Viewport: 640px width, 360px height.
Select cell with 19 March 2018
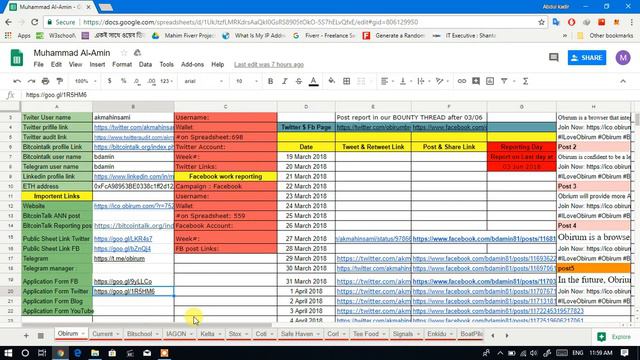306,157
